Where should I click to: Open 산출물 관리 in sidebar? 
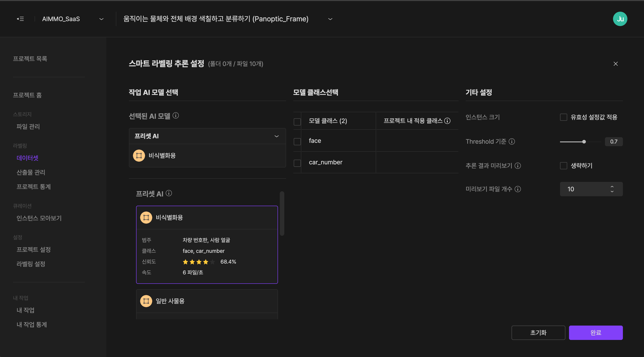(31, 172)
